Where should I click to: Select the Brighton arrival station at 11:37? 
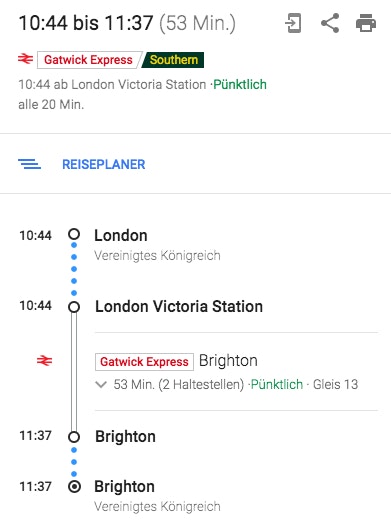[x=125, y=436]
